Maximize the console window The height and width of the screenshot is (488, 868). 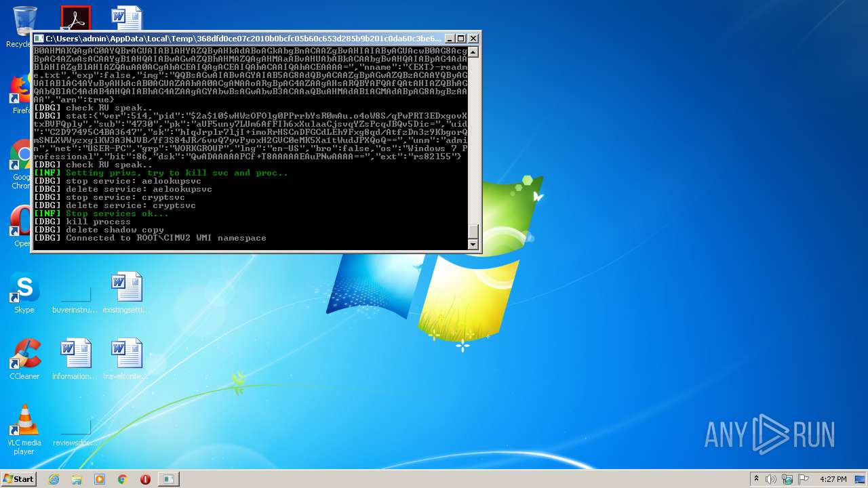coord(461,39)
